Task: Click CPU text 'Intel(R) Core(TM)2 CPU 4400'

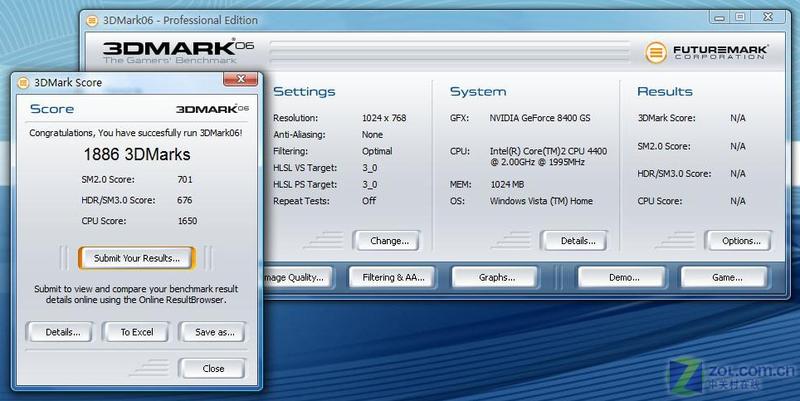Action: (548, 152)
